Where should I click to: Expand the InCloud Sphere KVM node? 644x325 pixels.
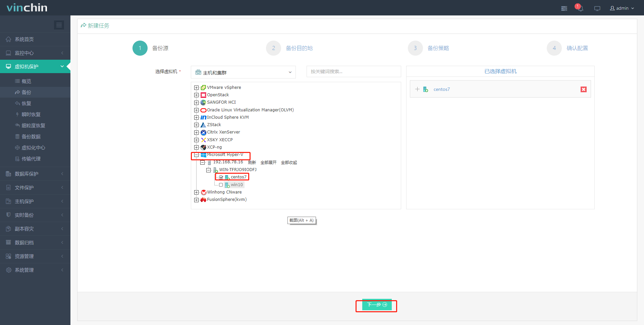(196, 117)
